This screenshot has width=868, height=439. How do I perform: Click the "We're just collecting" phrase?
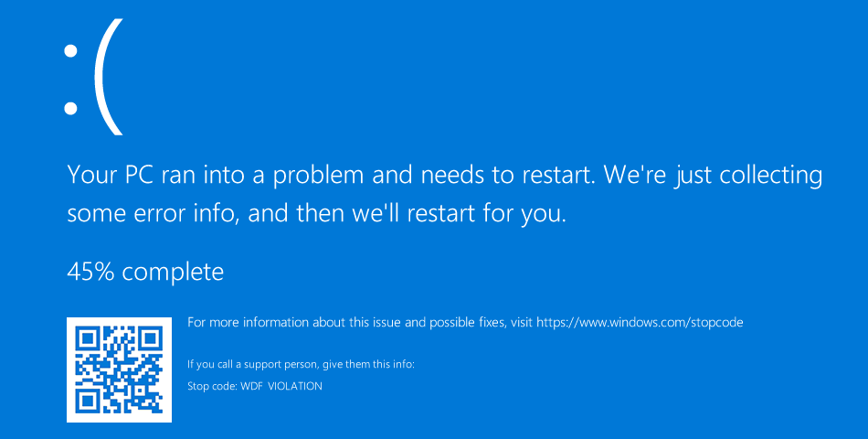[x=713, y=176]
